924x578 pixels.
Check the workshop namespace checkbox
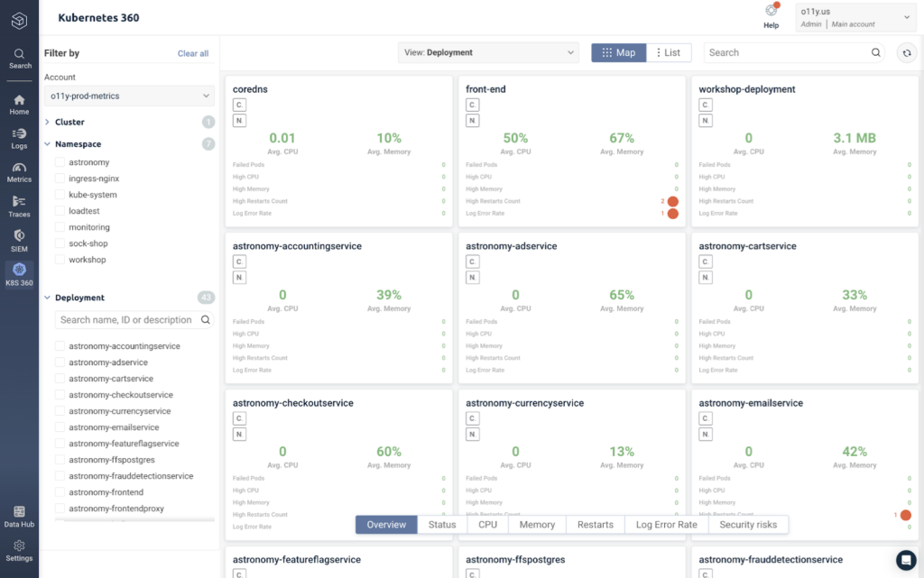60,259
